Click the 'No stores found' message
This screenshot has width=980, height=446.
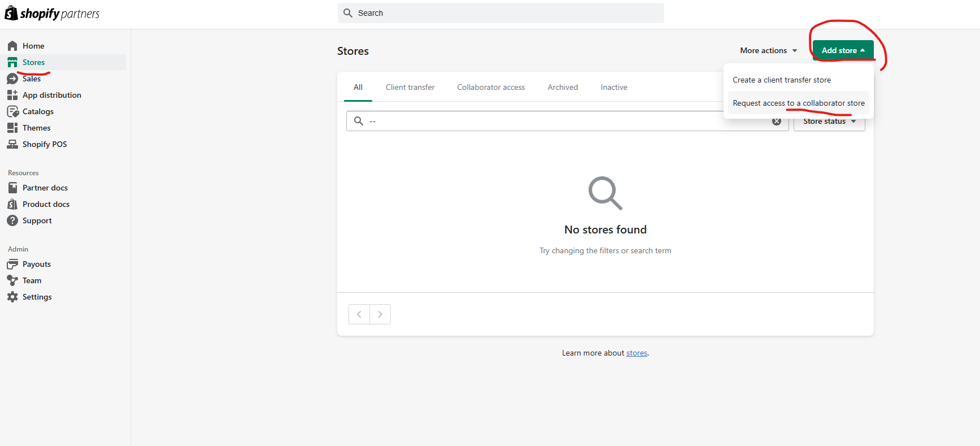point(606,230)
